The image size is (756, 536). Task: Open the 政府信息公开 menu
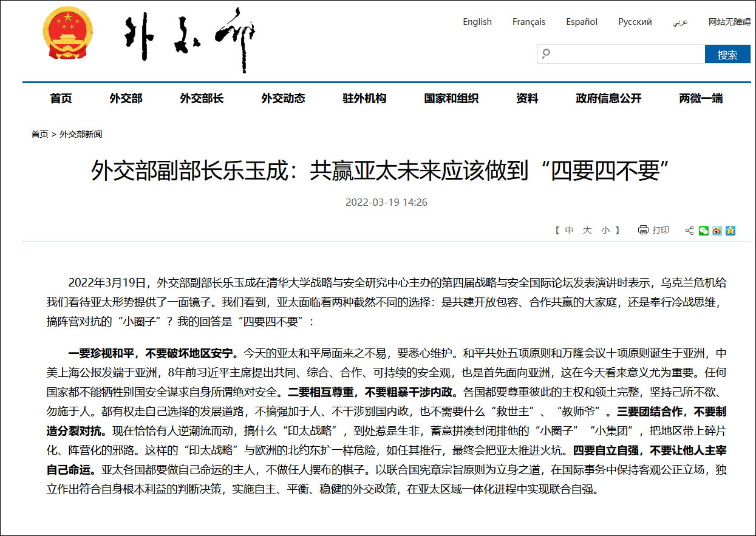(x=608, y=98)
